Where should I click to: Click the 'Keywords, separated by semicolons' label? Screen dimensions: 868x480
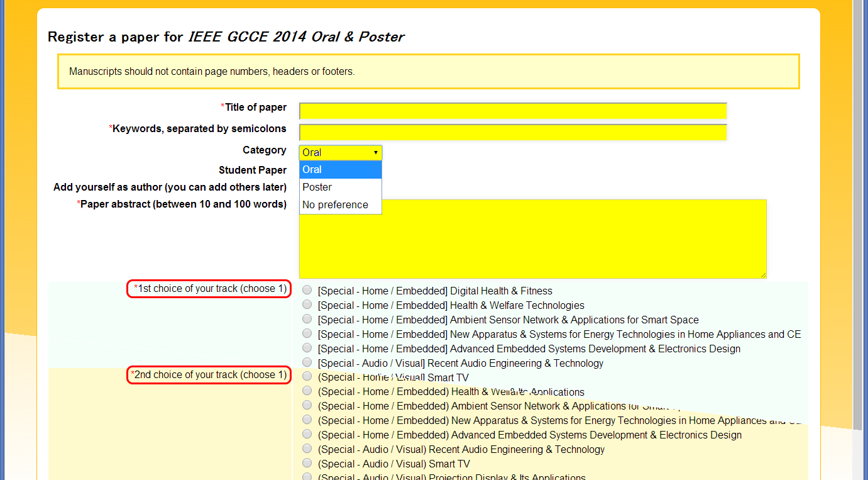(x=198, y=128)
